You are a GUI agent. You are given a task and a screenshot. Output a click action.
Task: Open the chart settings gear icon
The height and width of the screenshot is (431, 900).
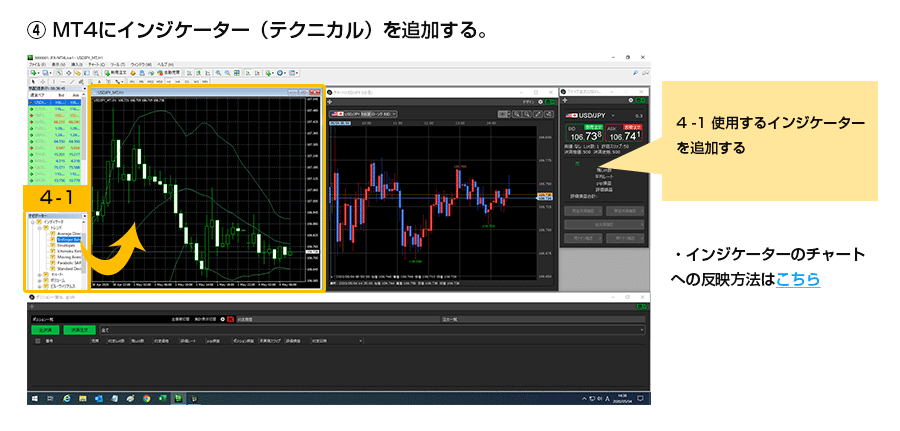(x=540, y=102)
